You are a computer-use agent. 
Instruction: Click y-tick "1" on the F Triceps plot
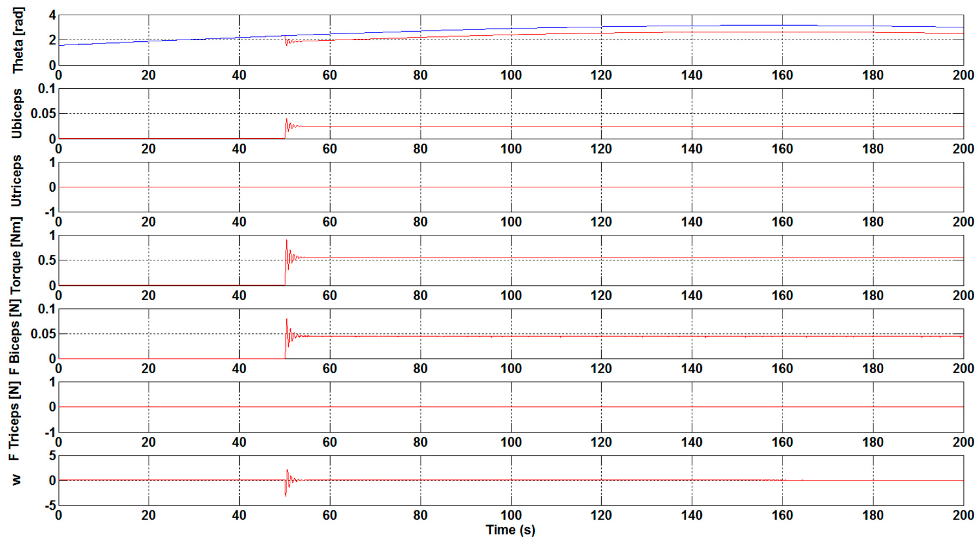(x=53, y=382)
